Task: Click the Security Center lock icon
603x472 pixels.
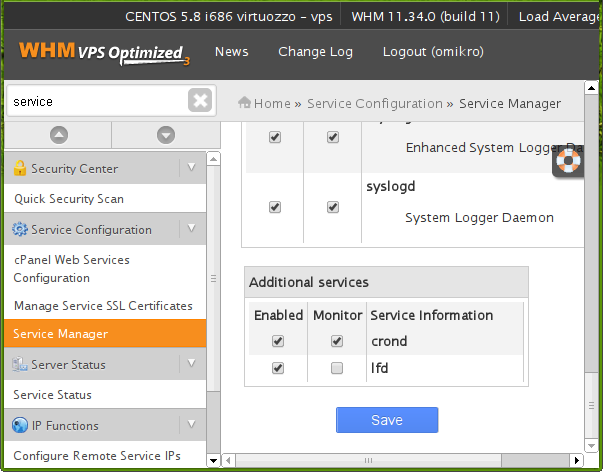Action: [x=20, y=168]
